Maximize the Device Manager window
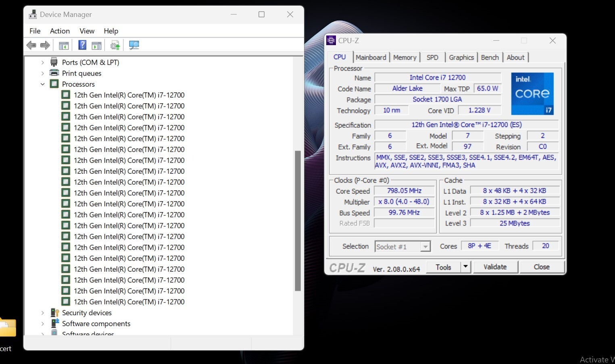This screenshot has width=615, height=364. click(x=261, y=15)
